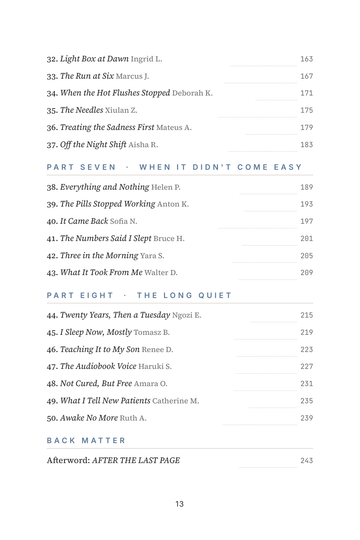Open The Numbers Said I Slept
This screenshot has height=540, width=360.
coord(179,238)
